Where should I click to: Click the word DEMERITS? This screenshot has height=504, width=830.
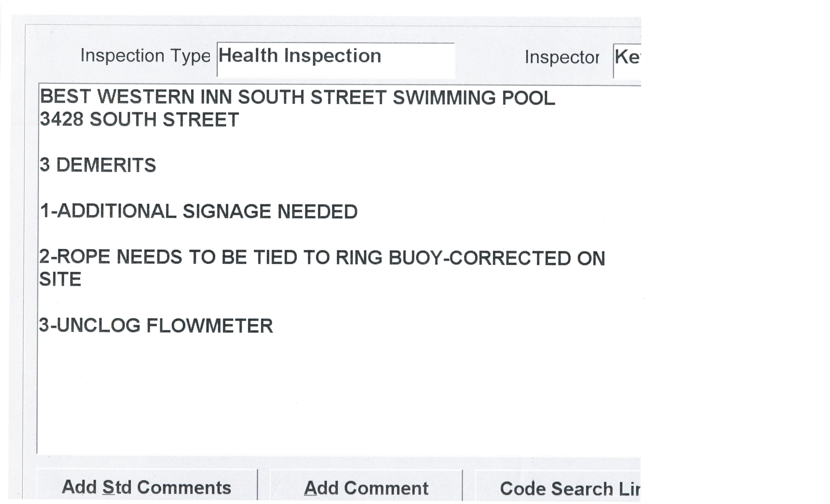(x=106, y=165)
